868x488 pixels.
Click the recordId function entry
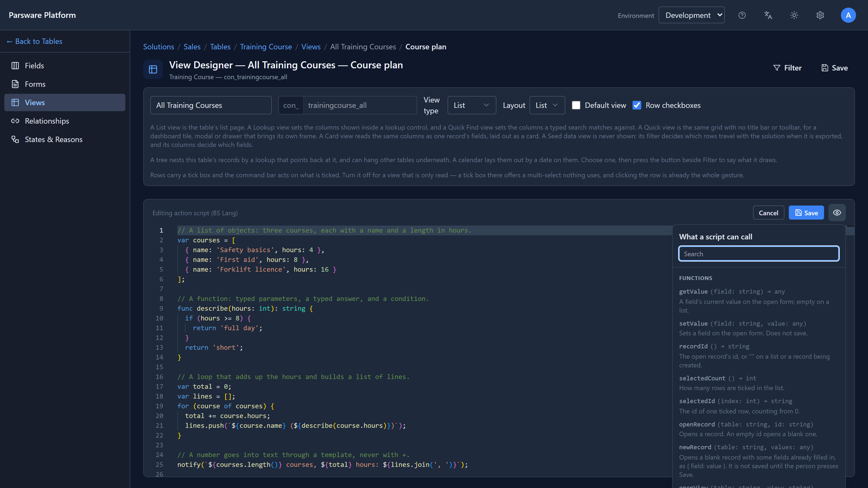(758, 355)
